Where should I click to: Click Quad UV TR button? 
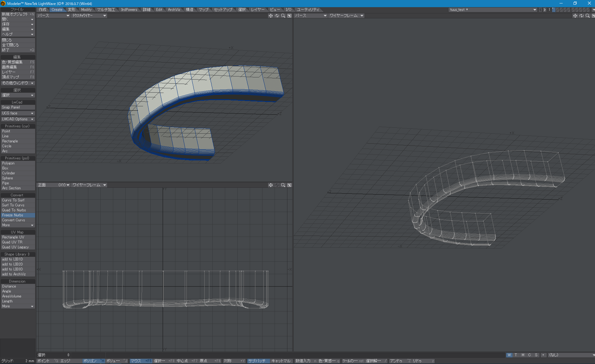(18, 242)
